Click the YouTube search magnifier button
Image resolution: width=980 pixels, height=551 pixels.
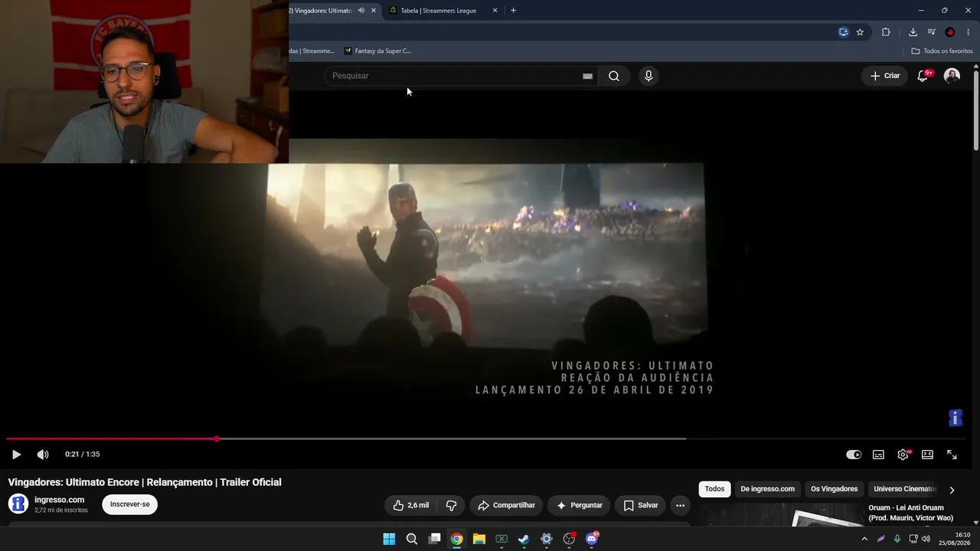[x=614, y=76]
